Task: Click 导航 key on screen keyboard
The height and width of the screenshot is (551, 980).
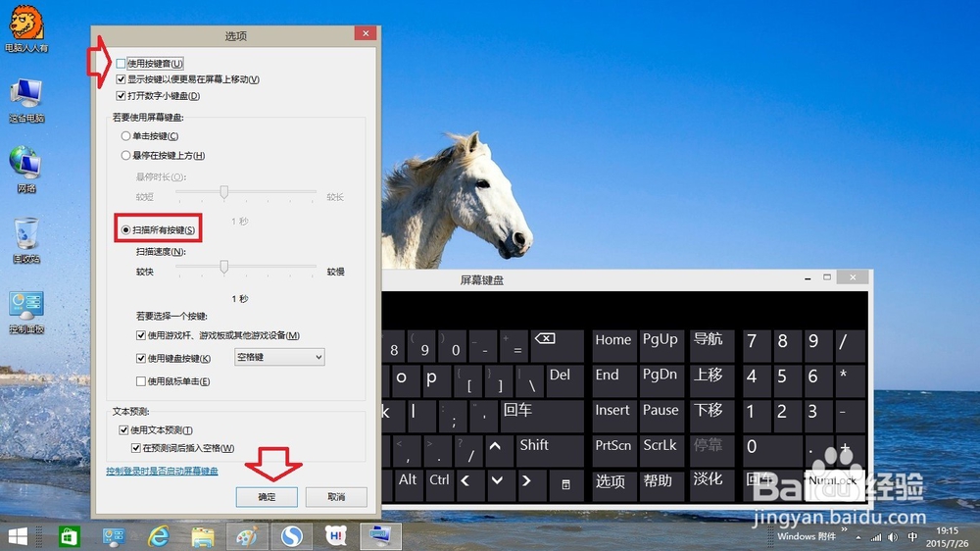Action: pyautogui.click(x=711, y=346)
